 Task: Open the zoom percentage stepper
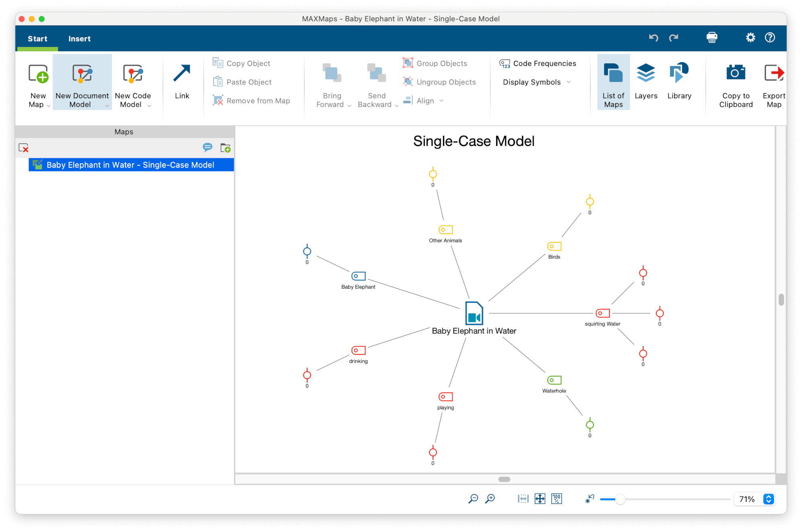pyautogui.click(x=768, y=499)
